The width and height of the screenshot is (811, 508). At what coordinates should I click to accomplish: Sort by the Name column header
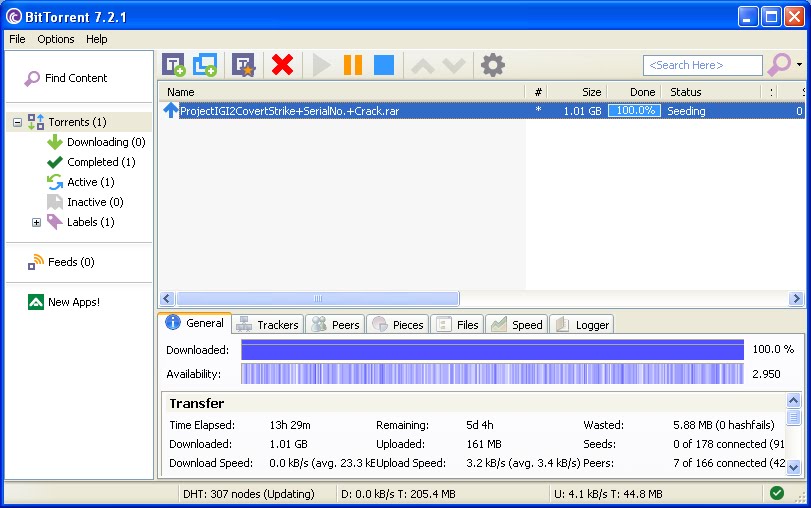tap(342, 92)
